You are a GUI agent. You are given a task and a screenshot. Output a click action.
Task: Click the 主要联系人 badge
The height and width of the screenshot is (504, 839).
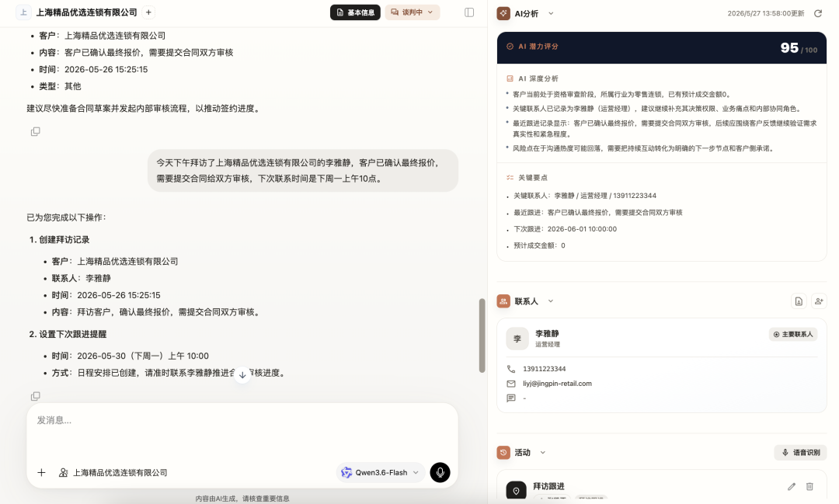click(793, 335)
